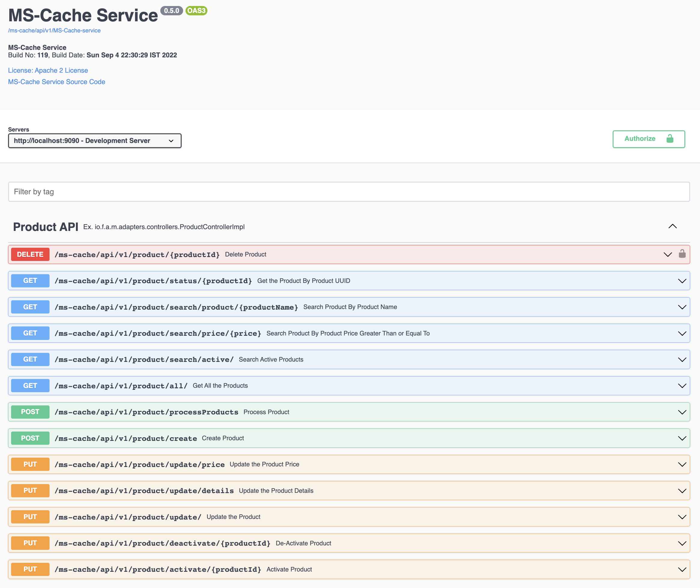This screenshot has width=700, height=588.
Task: Click POST badge for Create Product
Action: click(30, 438)
